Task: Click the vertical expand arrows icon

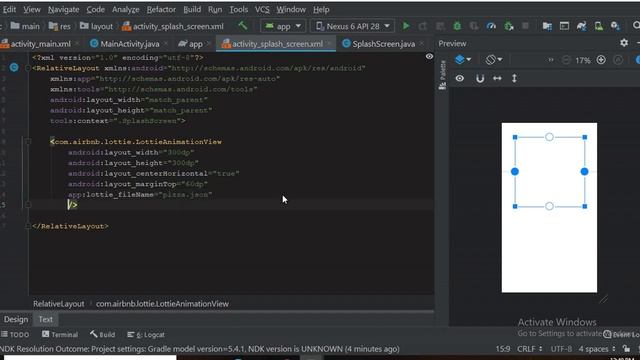Action: click(x=514, y=78)
